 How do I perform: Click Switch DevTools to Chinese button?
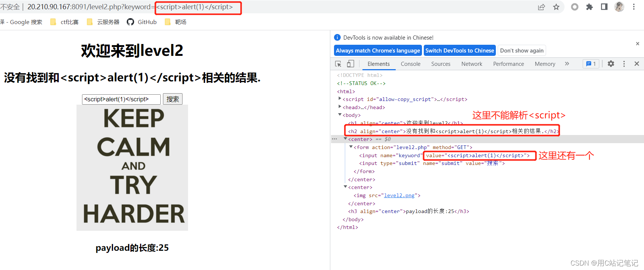coord(460,50)
